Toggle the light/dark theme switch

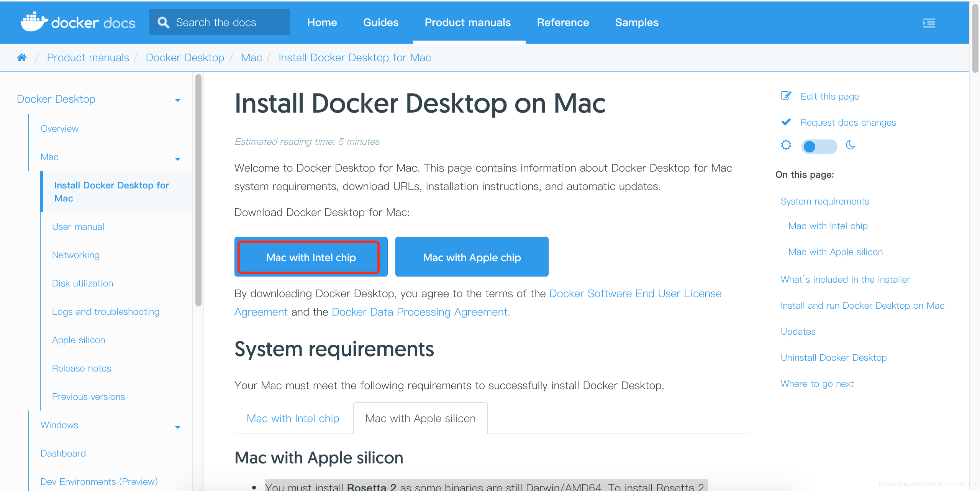tap(819, 146)
